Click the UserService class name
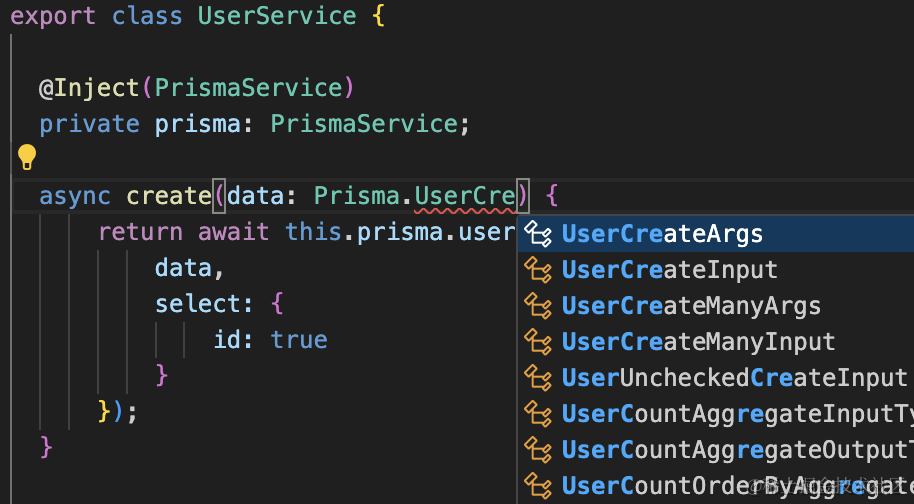The width and height of the screenshot is (914, 504). [277, 16]
